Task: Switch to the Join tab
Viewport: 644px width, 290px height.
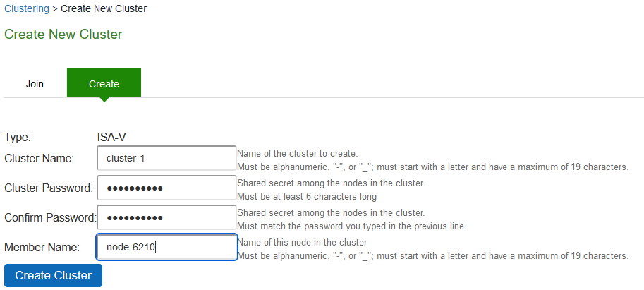Action: click(35, 84)
